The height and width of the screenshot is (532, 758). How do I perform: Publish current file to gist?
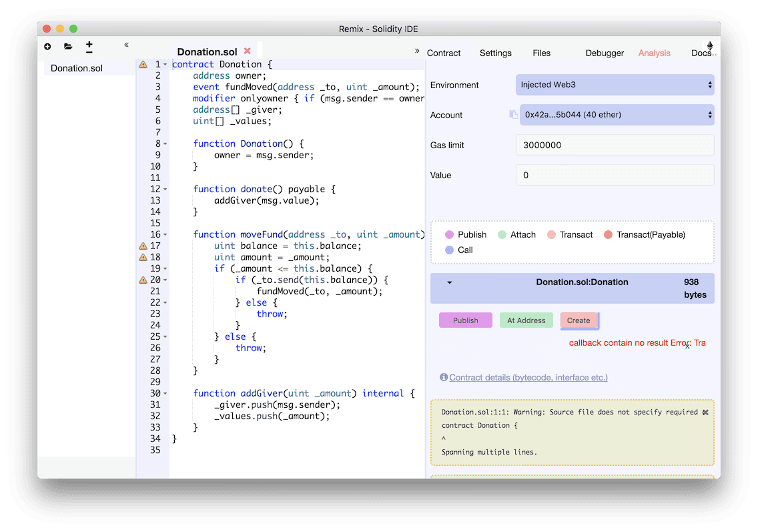(89, 47)
